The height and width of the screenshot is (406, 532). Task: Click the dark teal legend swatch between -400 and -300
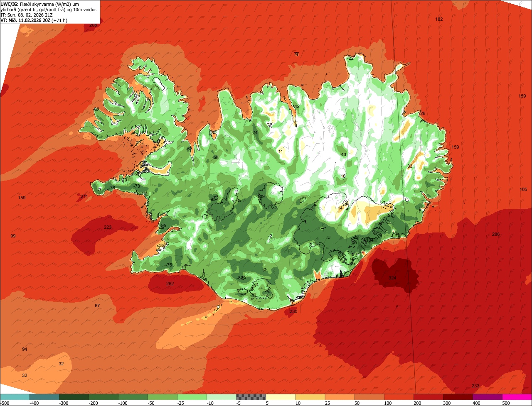pyautogui.click(x=44, y=397)
